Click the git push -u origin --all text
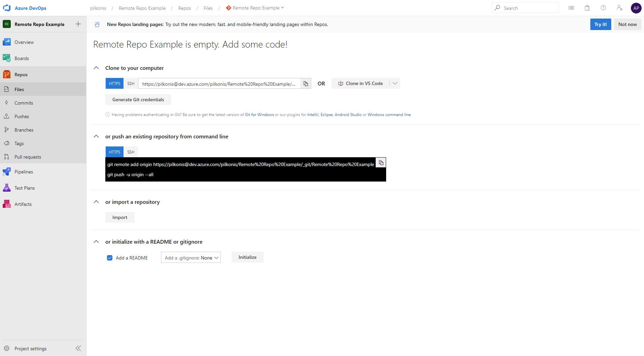The image size is (644, 356). (130, 174)
